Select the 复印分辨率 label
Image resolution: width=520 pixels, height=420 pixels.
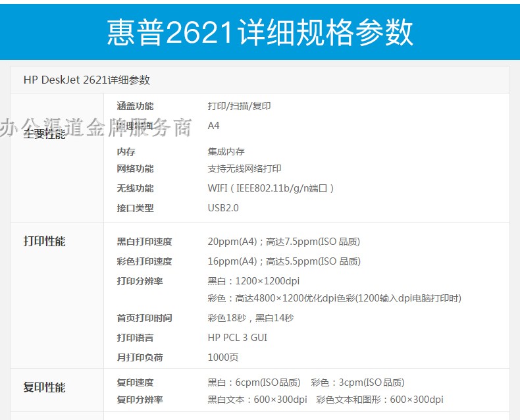point(140,400)
